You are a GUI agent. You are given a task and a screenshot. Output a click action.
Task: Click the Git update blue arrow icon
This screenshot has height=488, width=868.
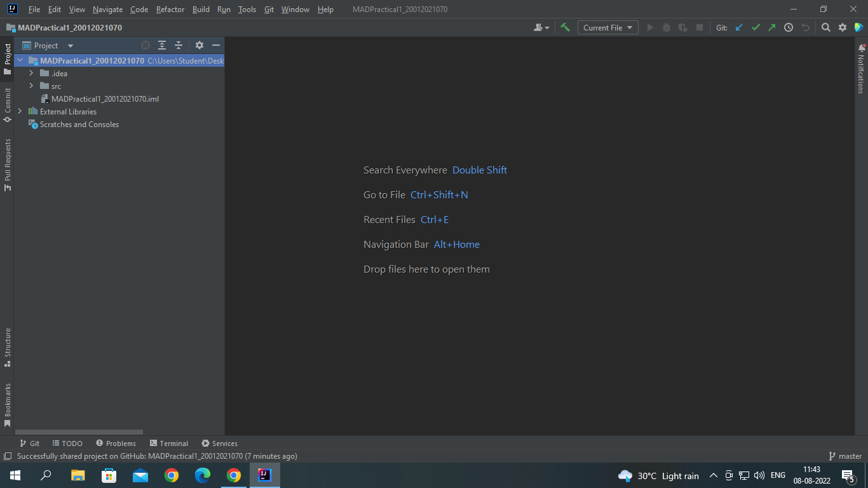pyautogui.click(x=739, y=27)
